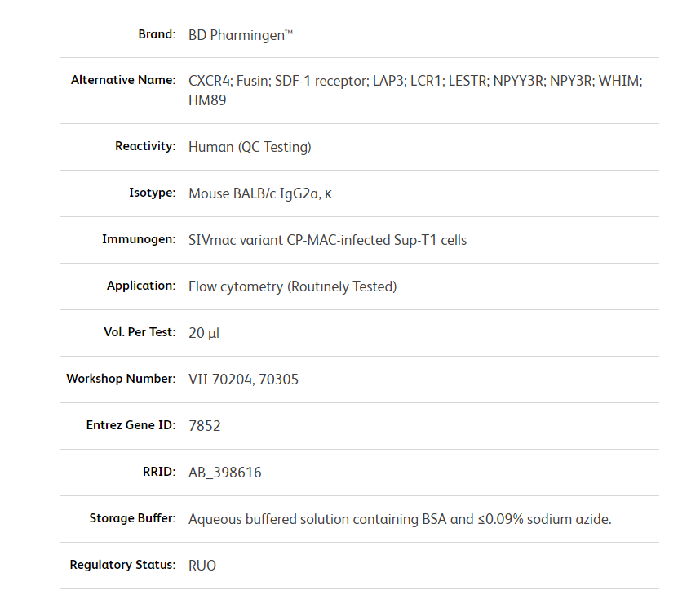Click the Workshop Number label
This screenshot has width=700, height=595.
pyautogui.click(x=121, y=379)
